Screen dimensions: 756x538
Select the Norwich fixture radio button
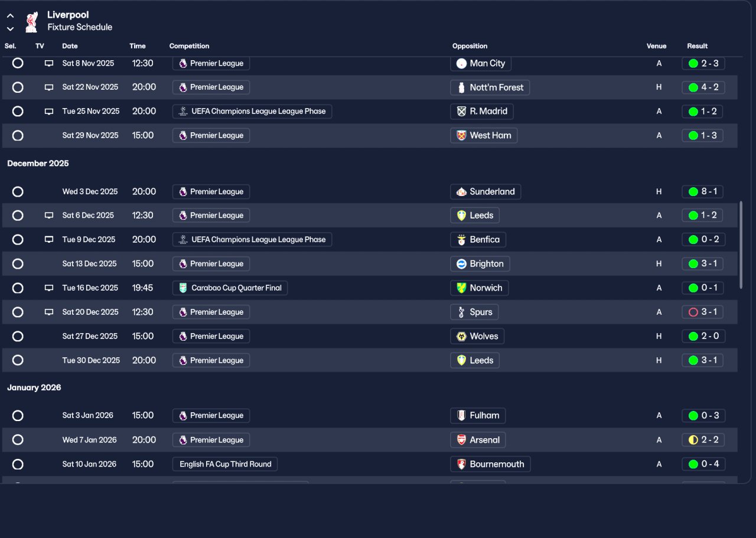coord(18,288)
